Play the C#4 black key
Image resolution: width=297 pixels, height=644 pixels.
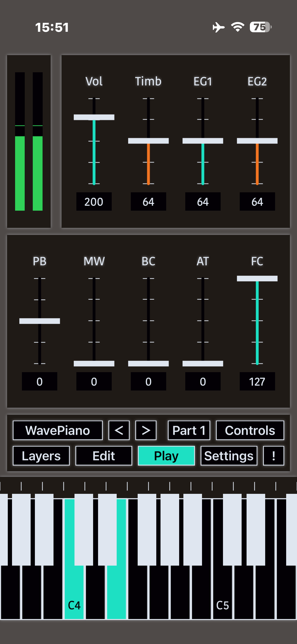84,529
